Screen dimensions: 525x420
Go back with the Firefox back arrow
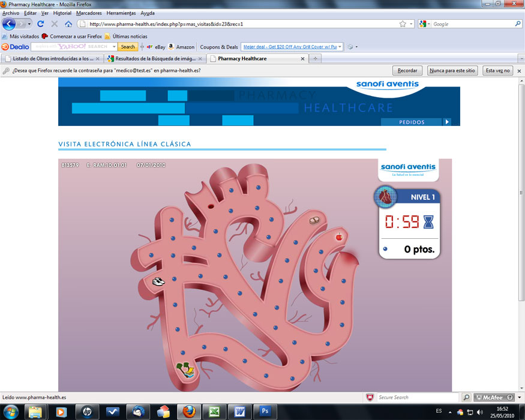click(x=9, y=24)
